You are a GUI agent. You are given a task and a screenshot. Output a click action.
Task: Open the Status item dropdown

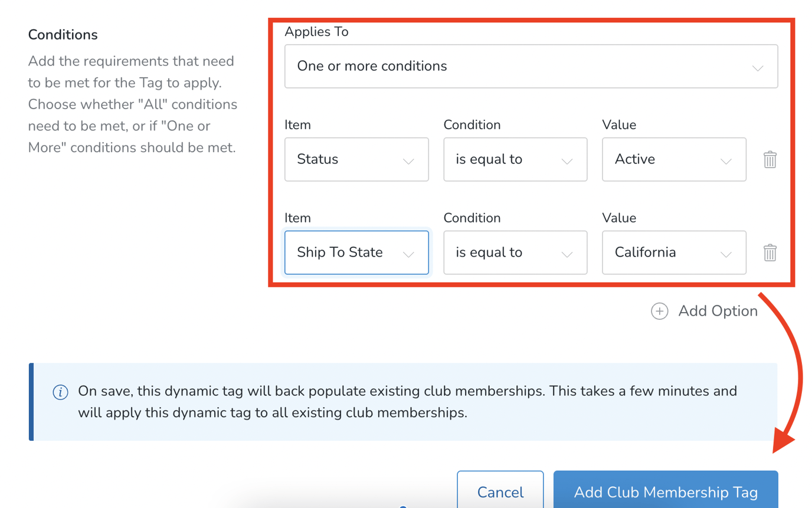(x=356, y=159)
